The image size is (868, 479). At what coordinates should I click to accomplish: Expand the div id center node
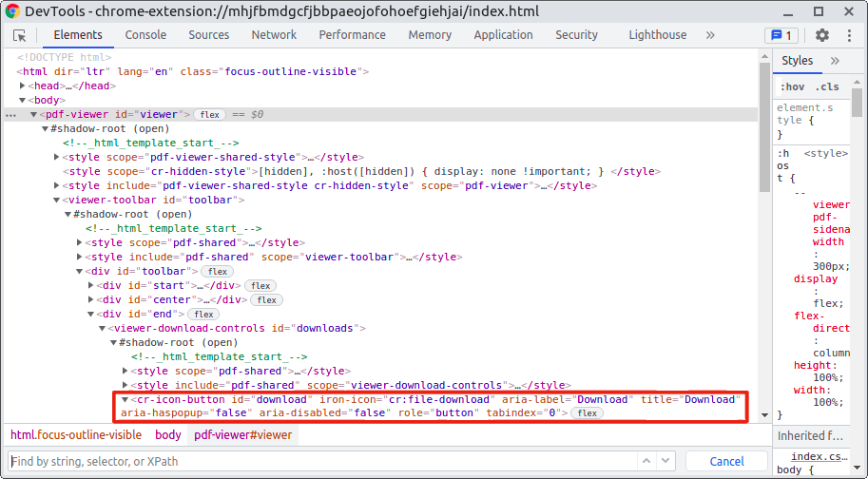(90, 299)
